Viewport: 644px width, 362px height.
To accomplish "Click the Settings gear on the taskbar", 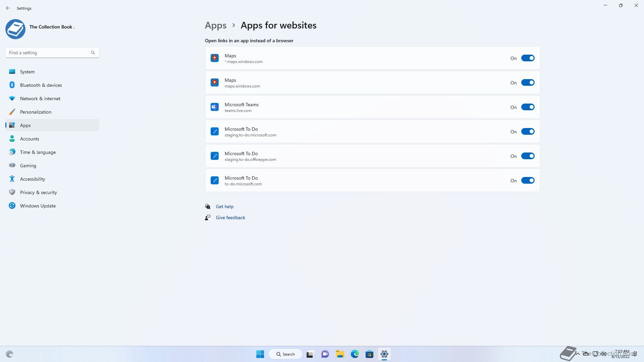I will coord(384,354).
